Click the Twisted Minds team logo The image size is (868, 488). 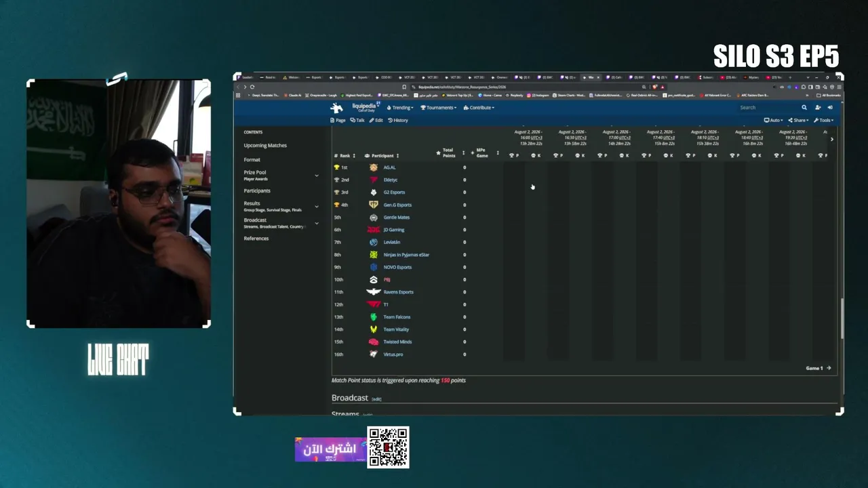coord(373,342)
